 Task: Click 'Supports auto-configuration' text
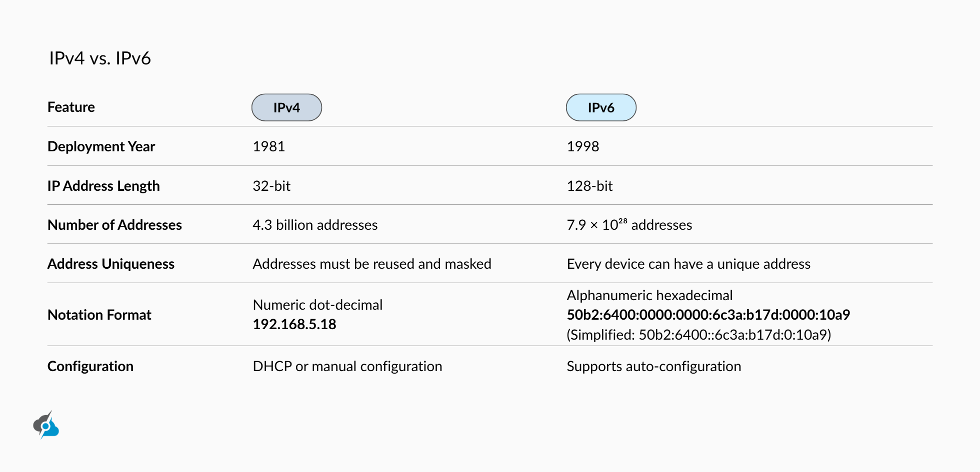tap(654, 366)
